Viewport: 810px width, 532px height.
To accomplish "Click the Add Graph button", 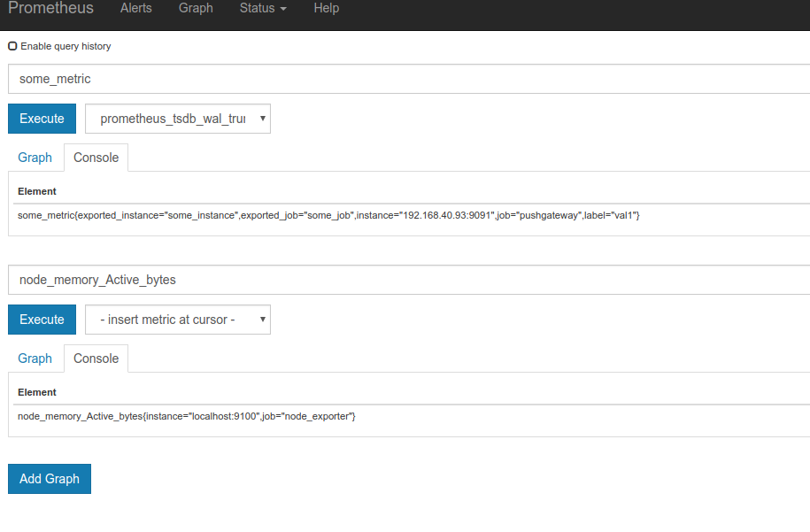I will pyautogui.click(x=50, y=479).
